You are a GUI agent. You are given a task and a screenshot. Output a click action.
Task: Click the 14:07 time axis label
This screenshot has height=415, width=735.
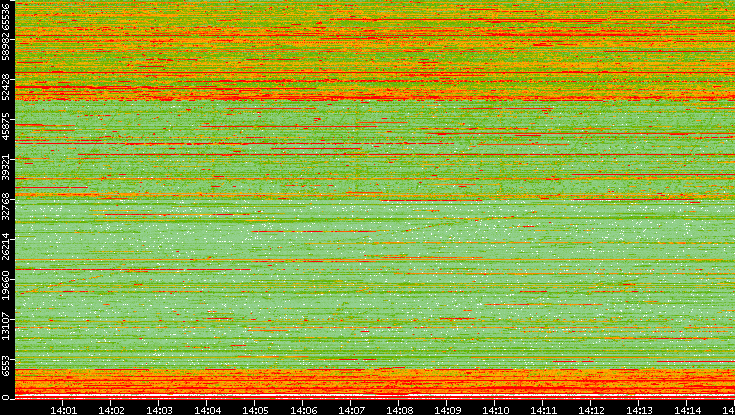351,410
